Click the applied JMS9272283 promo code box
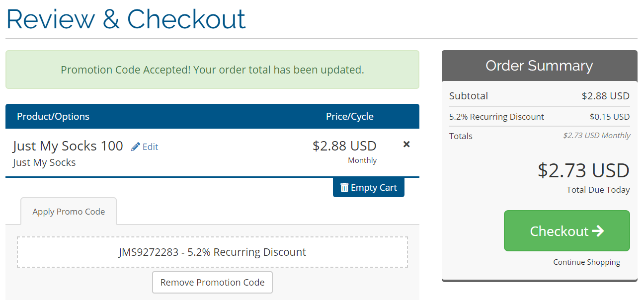Screen dimensions: 644x300 [x=212, y=252]
